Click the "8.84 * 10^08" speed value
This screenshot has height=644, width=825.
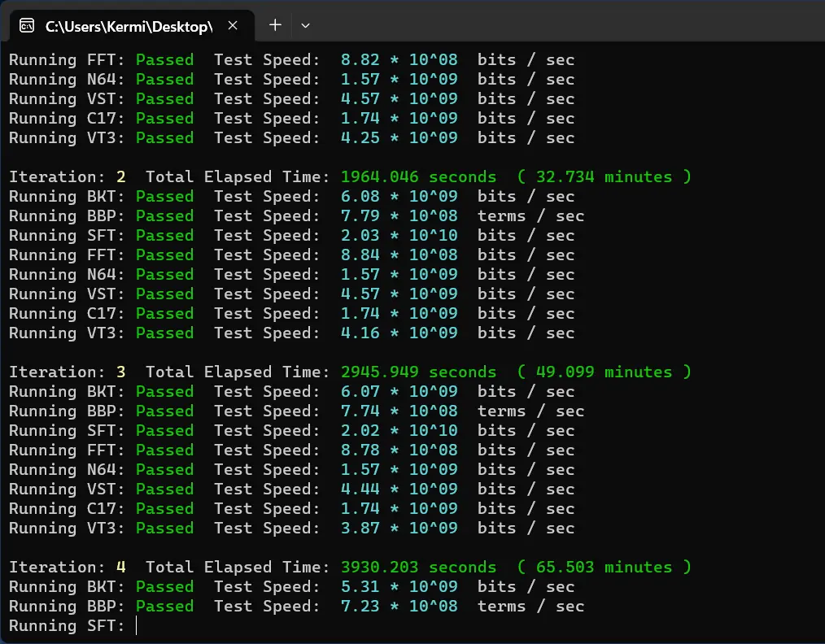pos(399,255)
